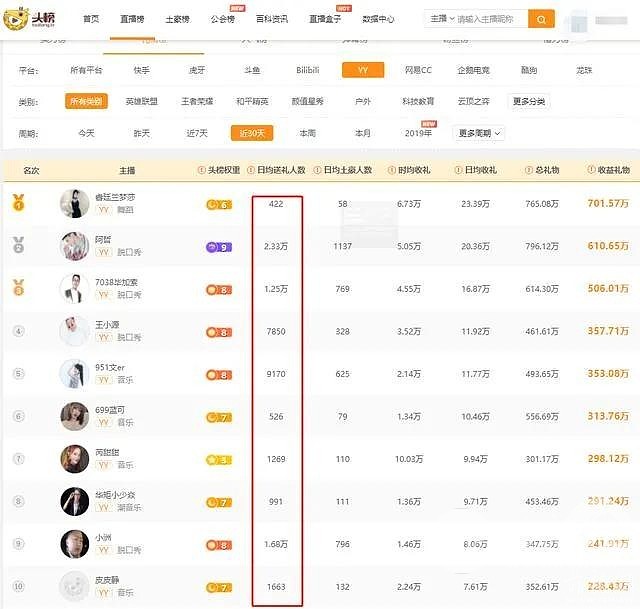Screen dimensions: 640x609
Task: Click info icon beside 日均收礼 header
Action: [458, 170]
